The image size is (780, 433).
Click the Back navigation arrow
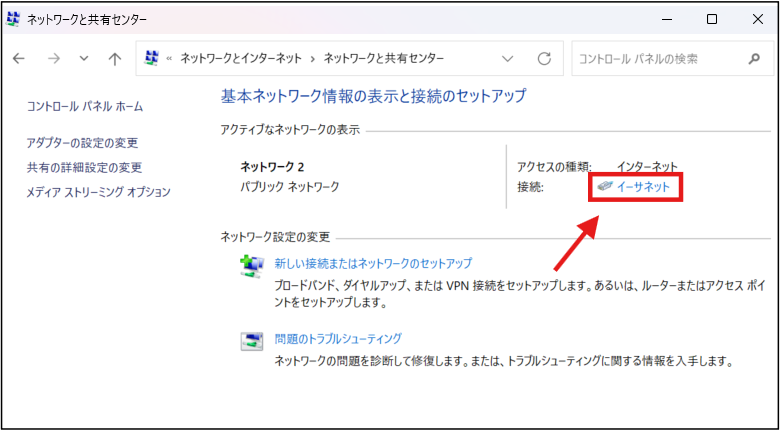[19, 59]
